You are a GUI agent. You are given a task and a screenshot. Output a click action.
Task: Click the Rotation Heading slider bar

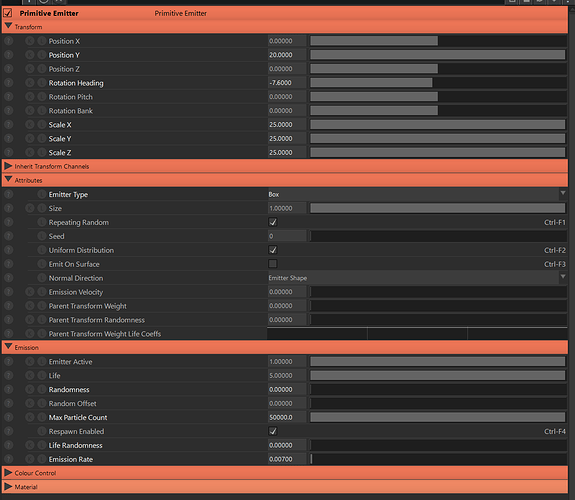pos(438,83)
